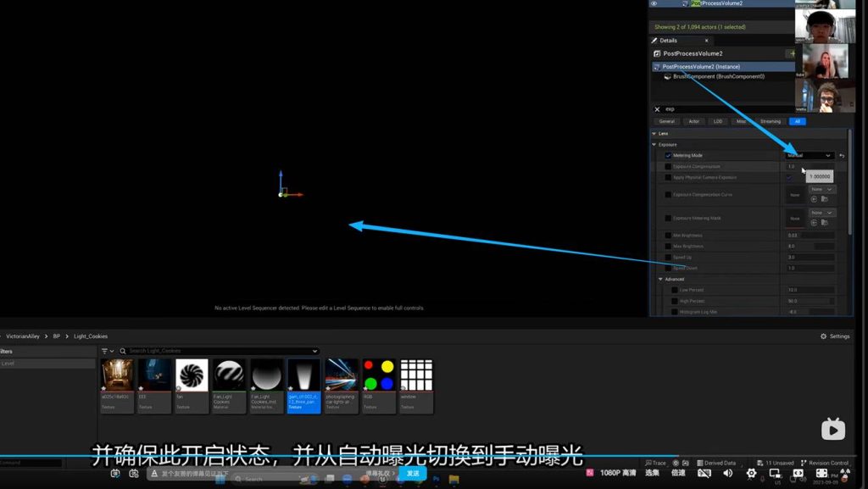Click the 1080P quality selector button
Screen dimensions: 868x489
[x=618, y=474]
